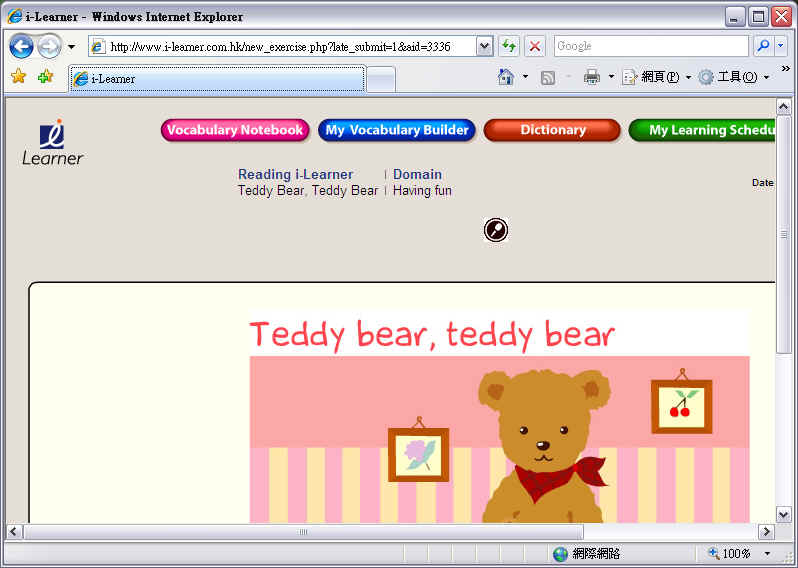Click the RSS feeds icon
This screenshot has width=798, height=568.
[547, 77]
